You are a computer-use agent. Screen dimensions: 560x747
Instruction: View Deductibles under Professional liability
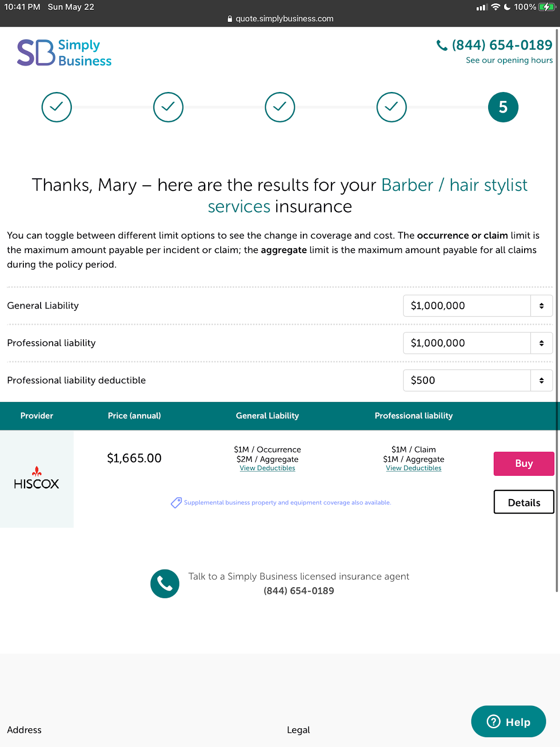point(413,468)
